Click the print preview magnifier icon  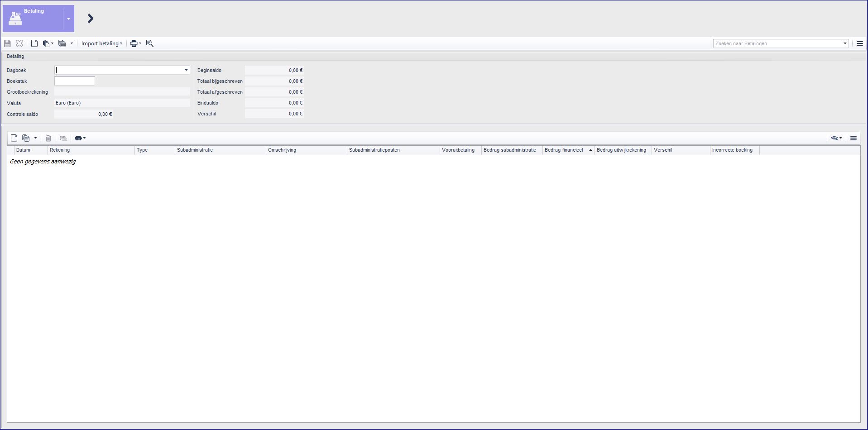tap(150, 43)
